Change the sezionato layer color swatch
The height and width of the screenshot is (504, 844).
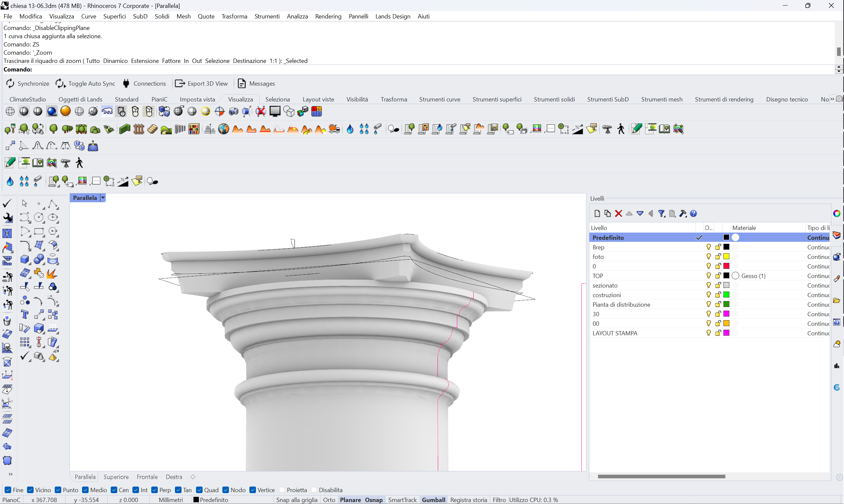tap(726, 285)
